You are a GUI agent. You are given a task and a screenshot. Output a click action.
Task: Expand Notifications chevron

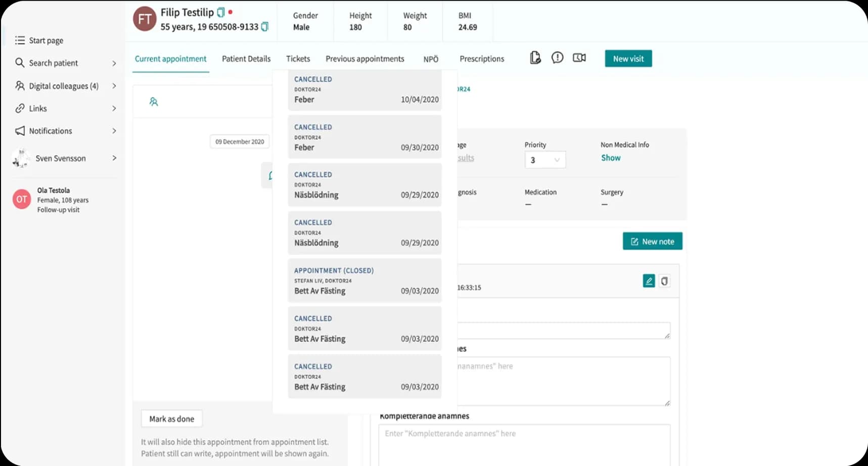pos(114,131)
